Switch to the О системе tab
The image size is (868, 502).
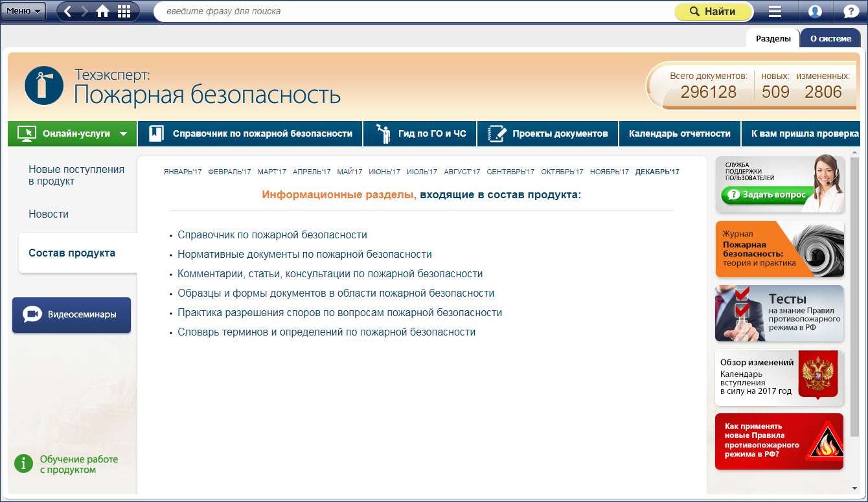coord(830,38)
